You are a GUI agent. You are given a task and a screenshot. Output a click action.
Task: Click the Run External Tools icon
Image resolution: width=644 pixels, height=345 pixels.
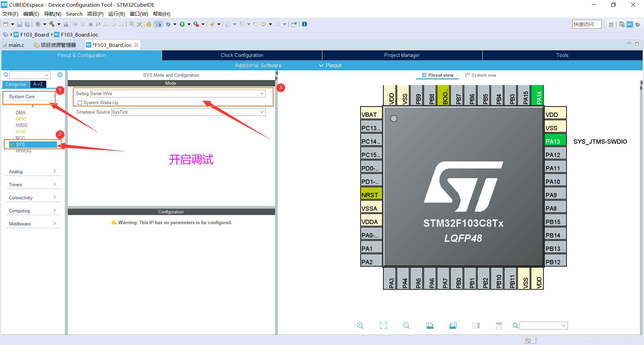[x=196, y=24]
